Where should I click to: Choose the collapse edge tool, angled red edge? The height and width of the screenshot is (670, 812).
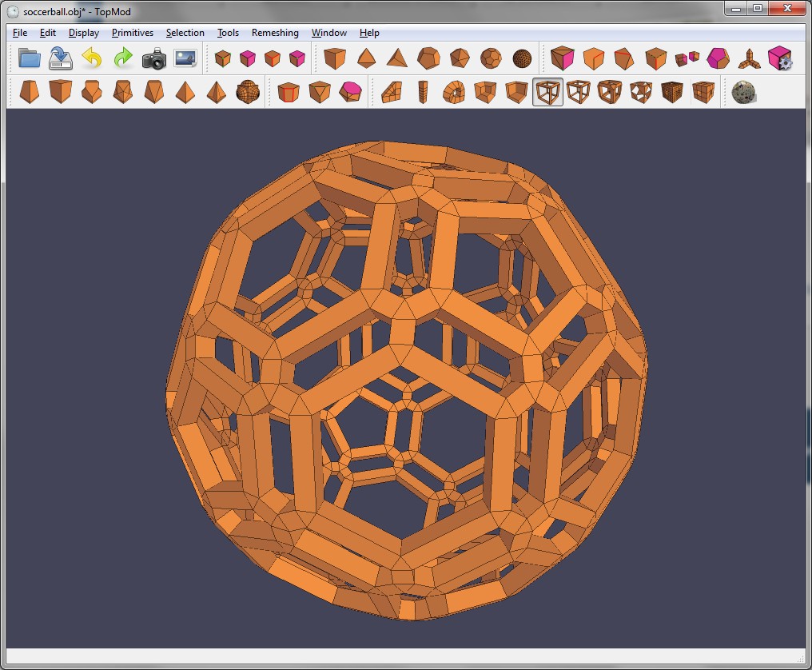tap(624, 58)
